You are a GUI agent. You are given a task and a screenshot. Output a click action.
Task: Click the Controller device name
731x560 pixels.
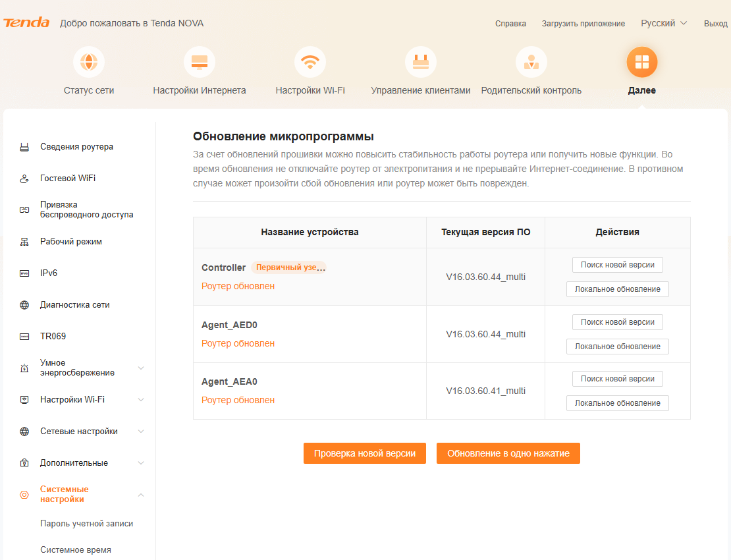pyautogui.click(x=223, y=267)
